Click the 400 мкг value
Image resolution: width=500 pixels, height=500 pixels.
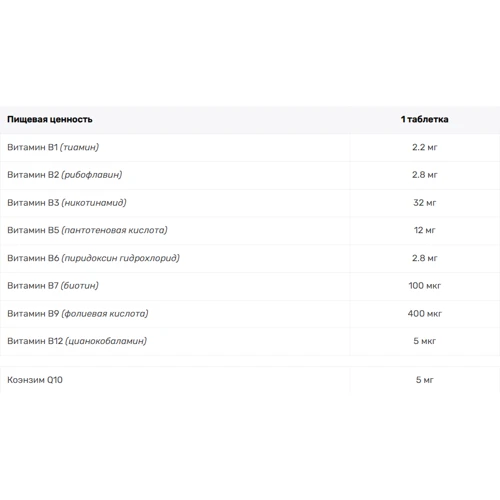click(424, 314)
